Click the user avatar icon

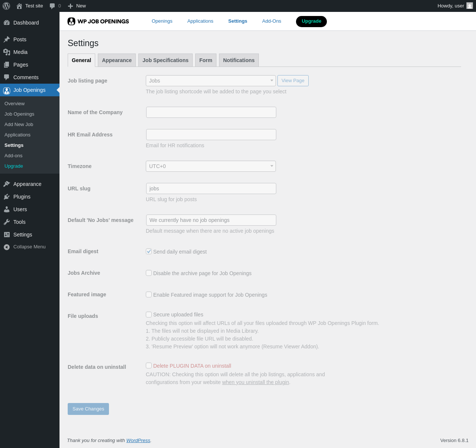(470, 6)
